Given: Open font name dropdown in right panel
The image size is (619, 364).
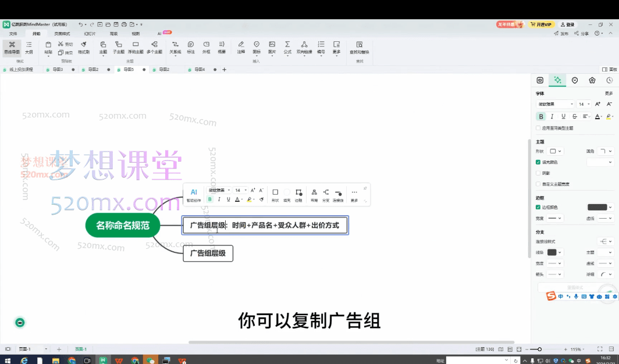Looking at the screenshot, I should 554,104.
